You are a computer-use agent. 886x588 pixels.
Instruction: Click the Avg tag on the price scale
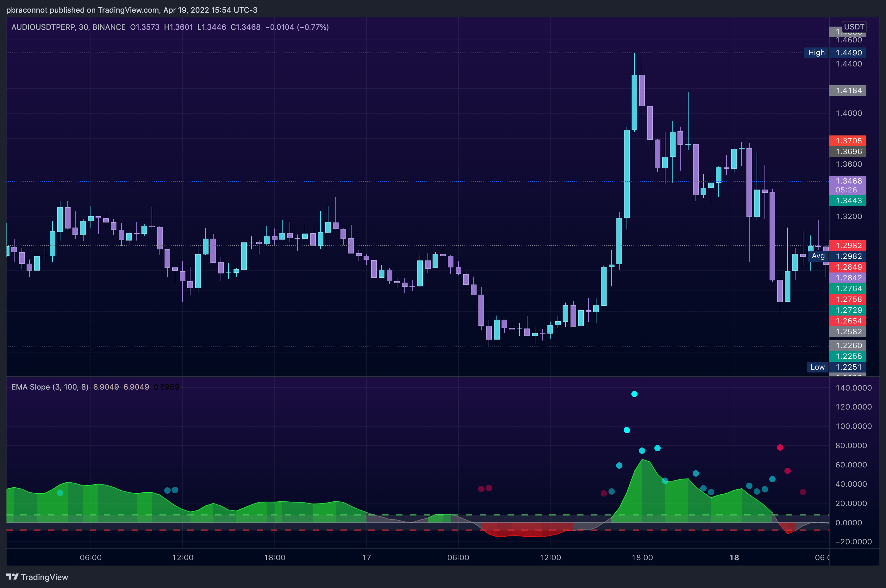[x=818, y=256]
